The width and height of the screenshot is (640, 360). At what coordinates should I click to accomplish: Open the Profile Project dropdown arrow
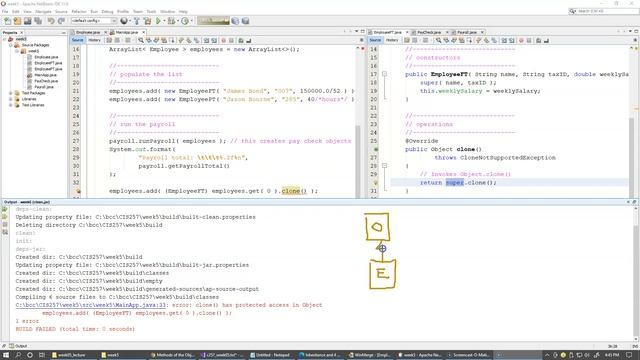(191, 21)
